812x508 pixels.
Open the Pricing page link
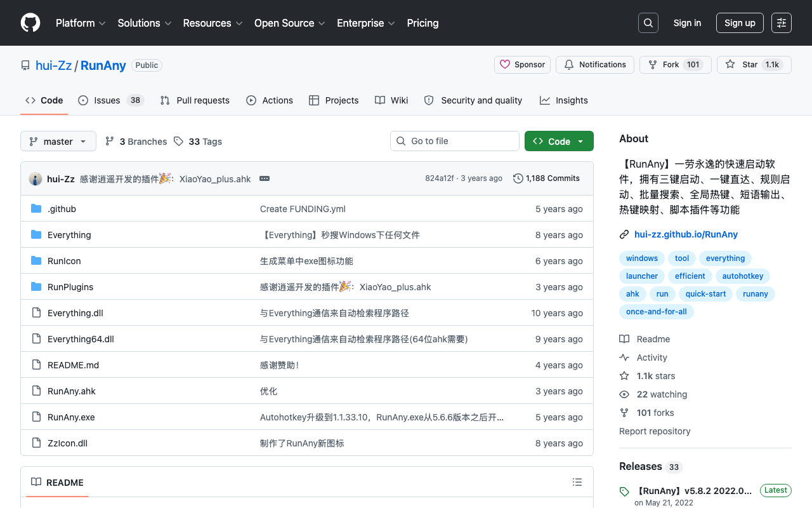pyautogui.click(x=422, y=23)
